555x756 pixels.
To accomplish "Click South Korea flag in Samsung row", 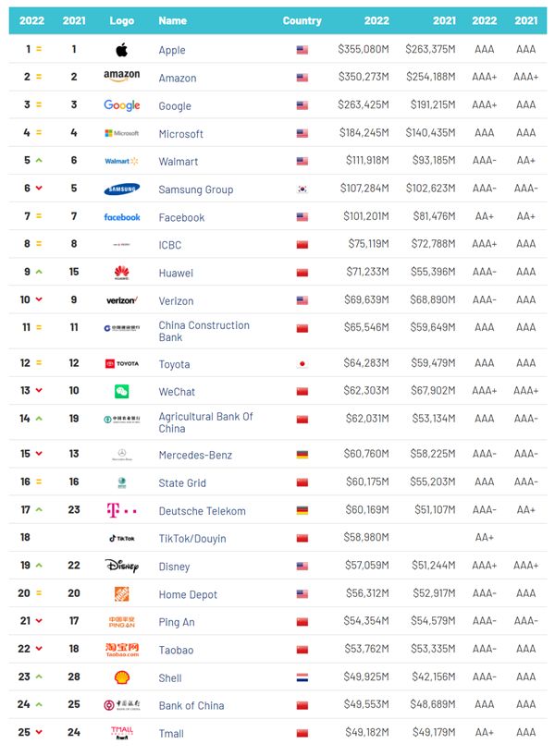I will [x=302, y=189].
